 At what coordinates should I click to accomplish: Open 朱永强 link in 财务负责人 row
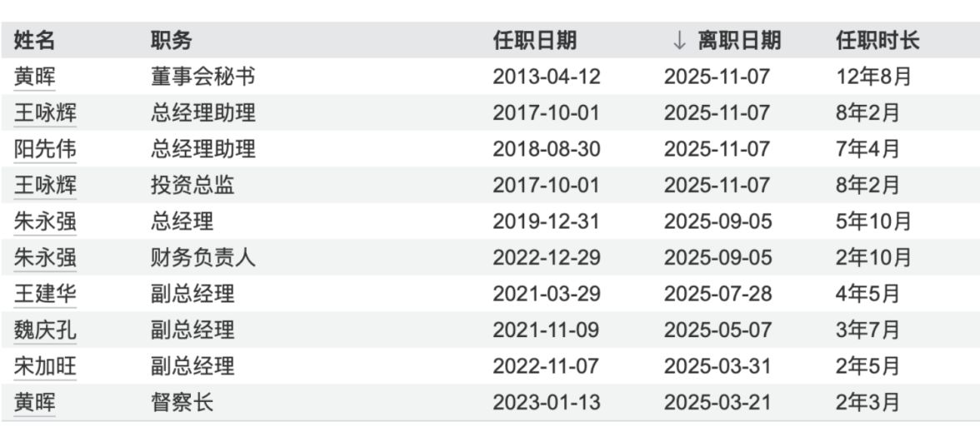[x=45, y=257]
